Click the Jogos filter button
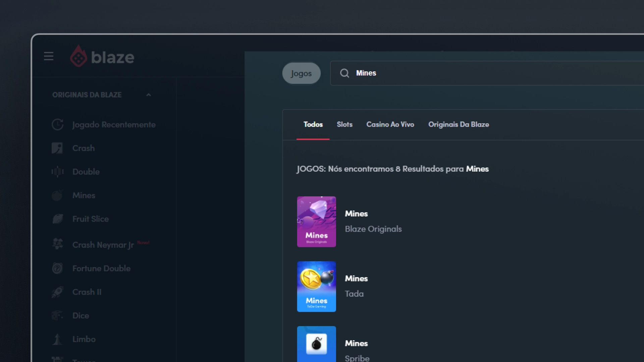 [x=301, y=73]
